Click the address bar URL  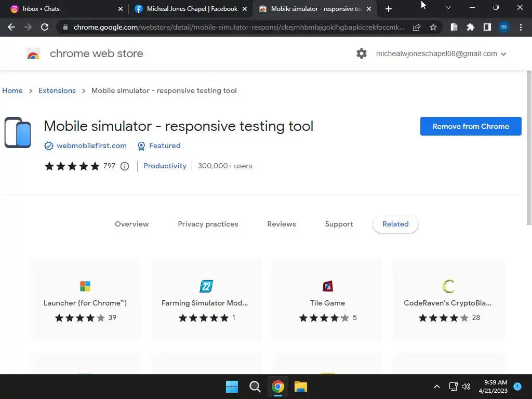pos(239,27)
